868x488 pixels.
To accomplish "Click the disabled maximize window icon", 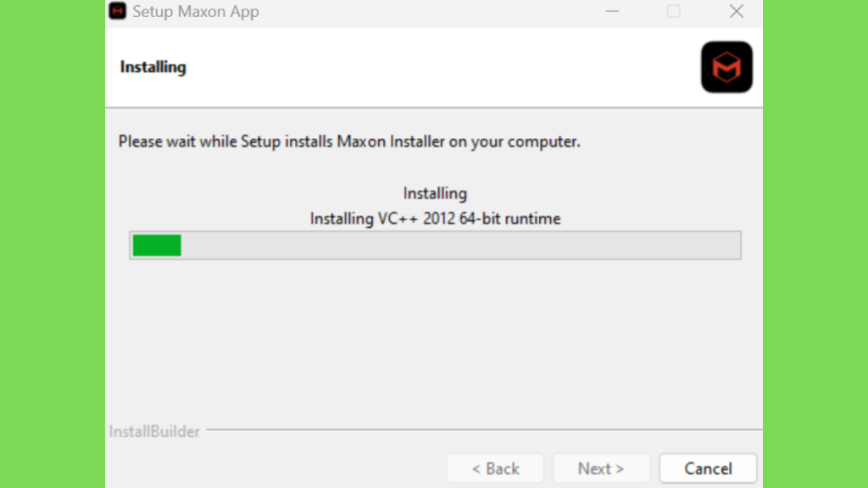I will click(673, 11).
